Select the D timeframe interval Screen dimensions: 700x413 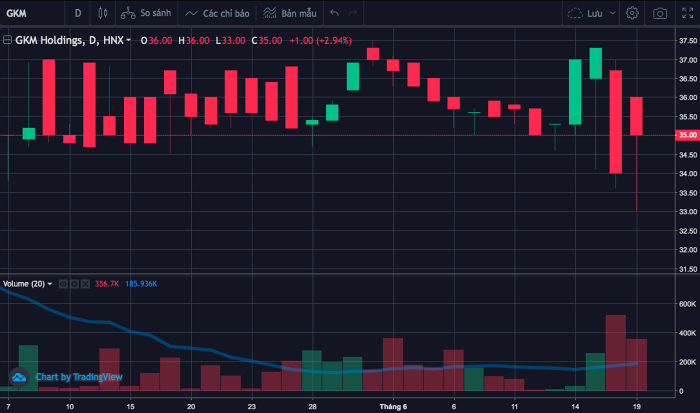click(x=78, y=14)
